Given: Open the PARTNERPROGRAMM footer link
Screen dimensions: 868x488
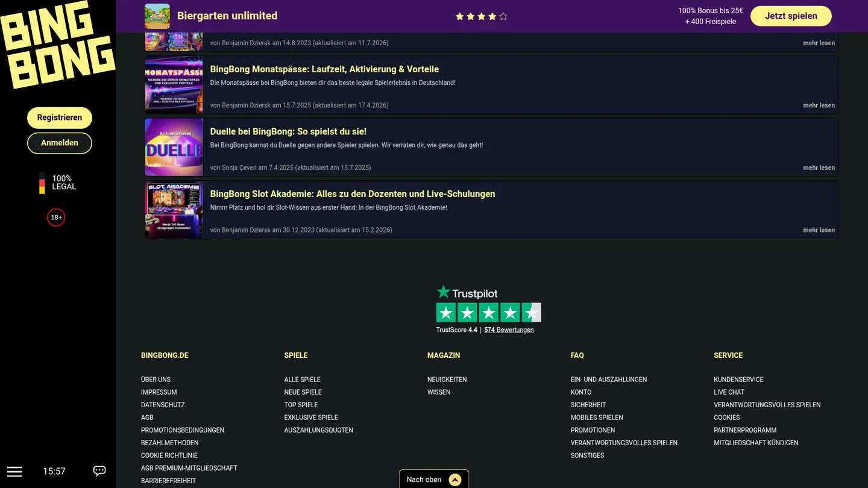Looking at the screenshot, I should tap(745, 430).
